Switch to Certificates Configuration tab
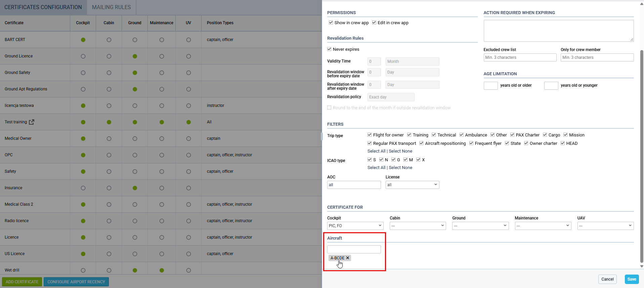This screenshot has height=288, width=644. 43,7
